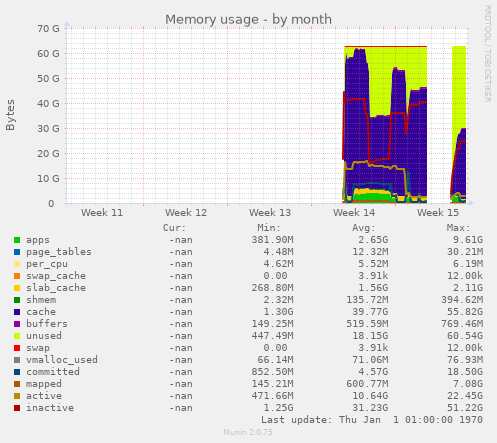Click the 'Memory usage - by month' title
The image size is (497, 443).
248,19
